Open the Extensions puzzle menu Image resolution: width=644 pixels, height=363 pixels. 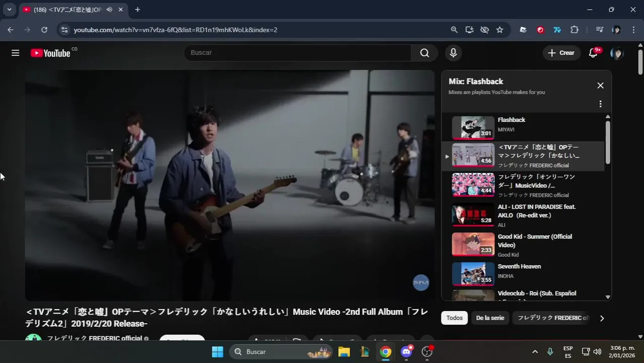574,30
